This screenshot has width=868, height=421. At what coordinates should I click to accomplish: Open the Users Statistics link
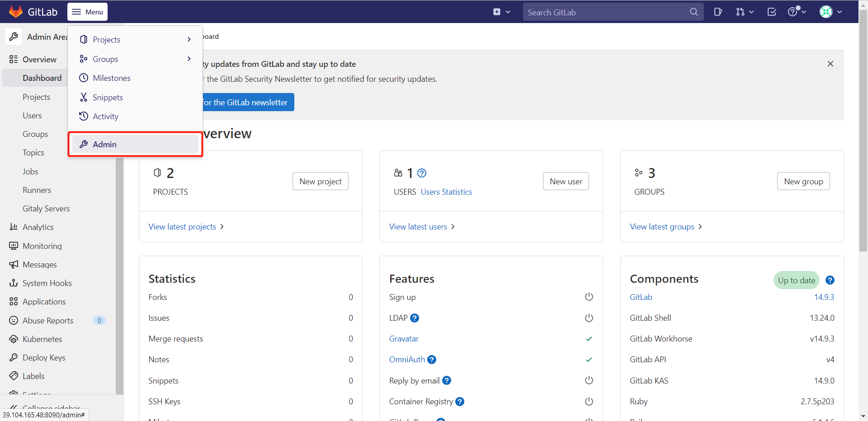(x=446, y=192)
